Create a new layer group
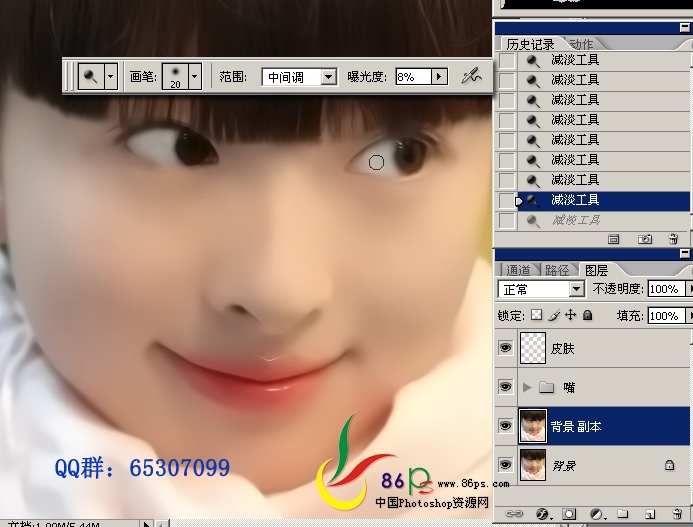693x527 pixels. (x=623, y=514)
